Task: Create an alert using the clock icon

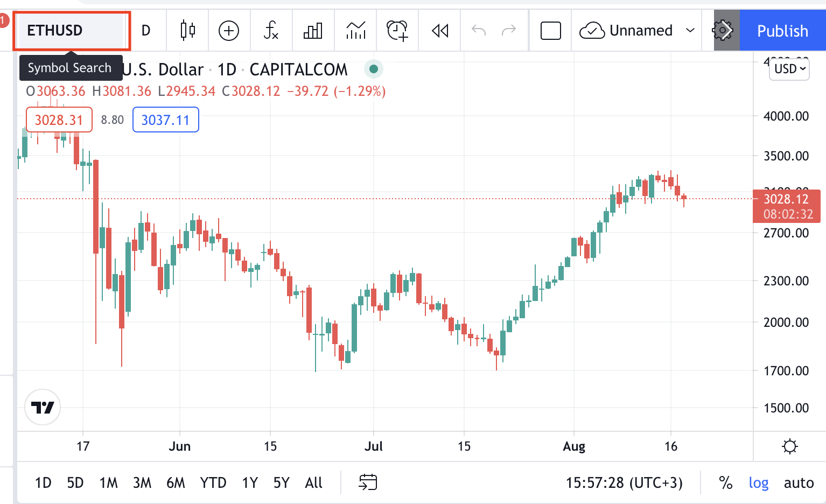Action: tap(397, 31)
